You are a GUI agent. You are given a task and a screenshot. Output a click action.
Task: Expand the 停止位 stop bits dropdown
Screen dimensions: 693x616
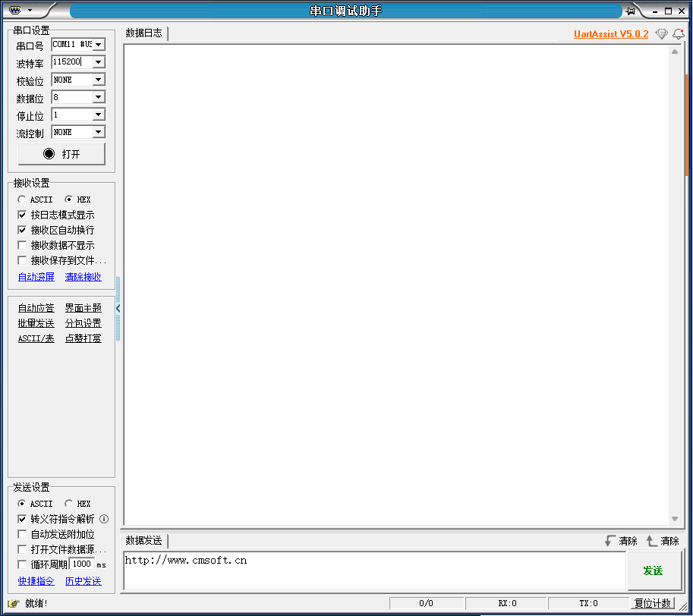(99, 115)
